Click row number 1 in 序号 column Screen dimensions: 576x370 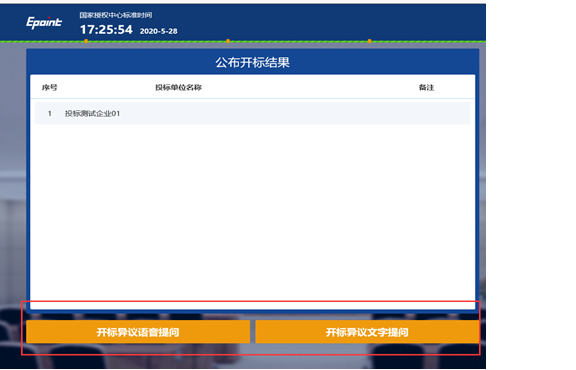[x=50, y=114]
